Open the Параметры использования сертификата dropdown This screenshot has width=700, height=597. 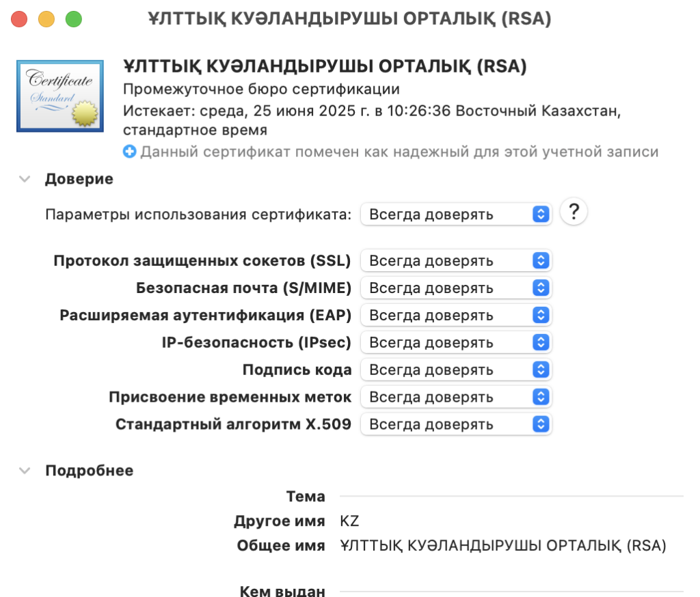click(x=456, y=214)
